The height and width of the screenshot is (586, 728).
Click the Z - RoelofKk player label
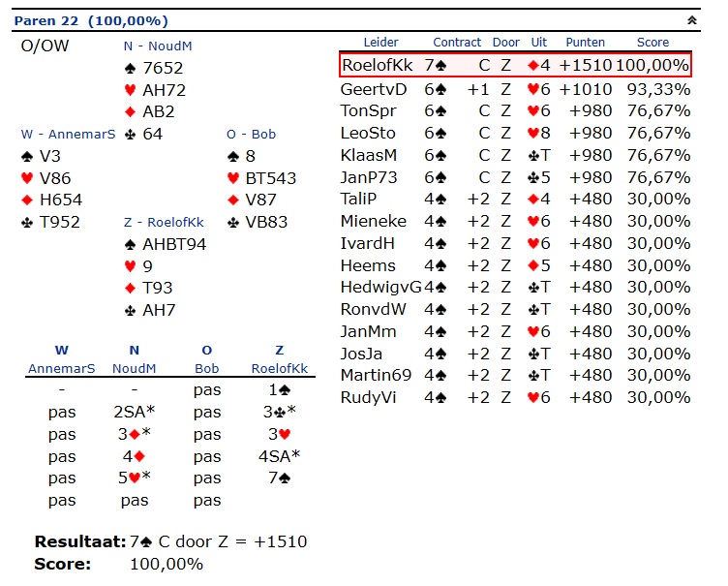tap(164, 223)
